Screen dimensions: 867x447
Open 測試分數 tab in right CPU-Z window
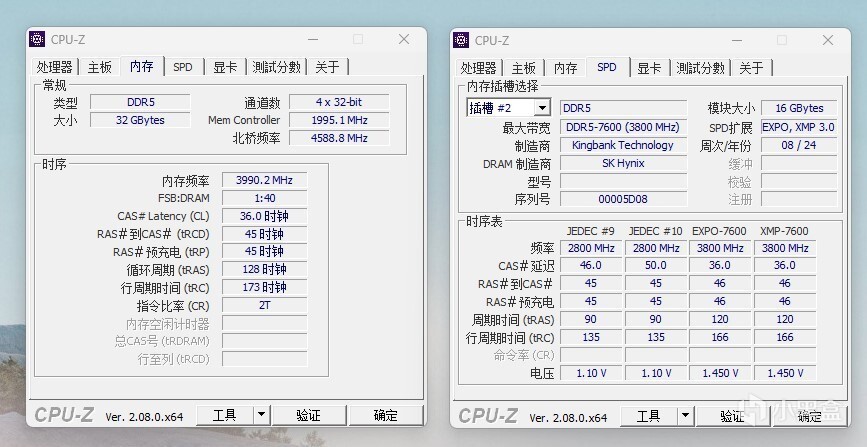pos(701,68)
